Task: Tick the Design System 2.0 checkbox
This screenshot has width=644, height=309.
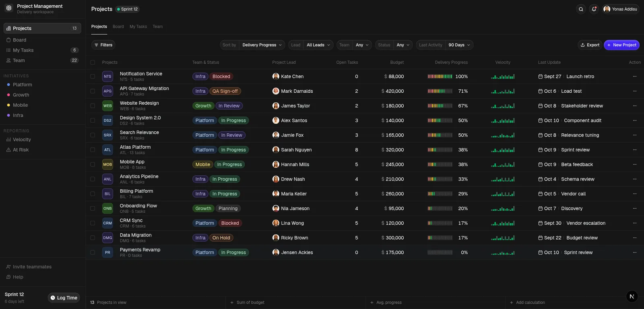Action: click(x=93, y=120)
